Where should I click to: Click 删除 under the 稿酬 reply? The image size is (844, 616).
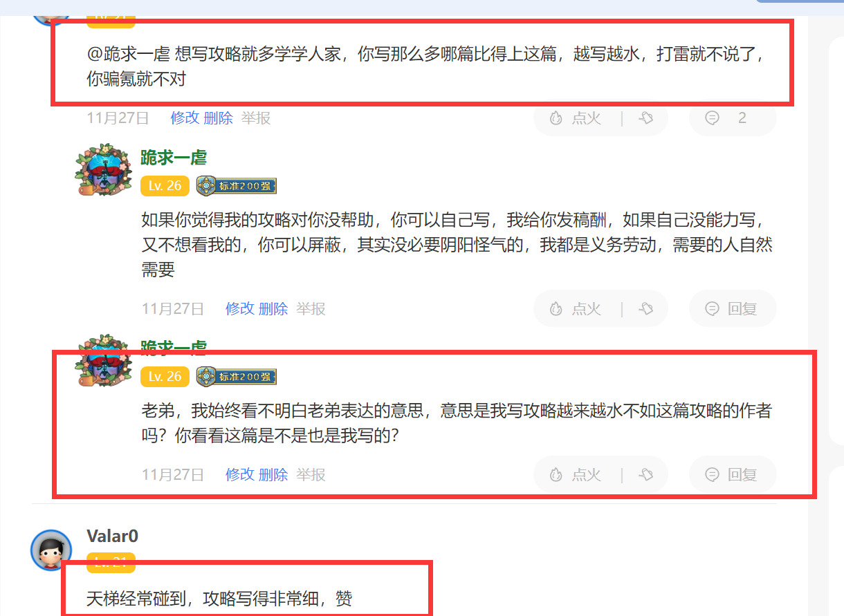[x=273, y=309]
